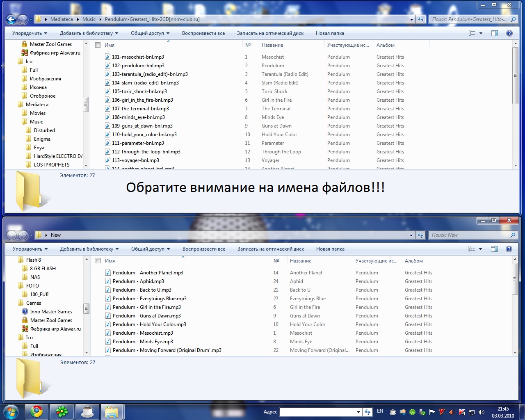Open Windows Explorer from the taskbar
The height and width of the screenshot is (420, 525).
(x=112, y=411)
